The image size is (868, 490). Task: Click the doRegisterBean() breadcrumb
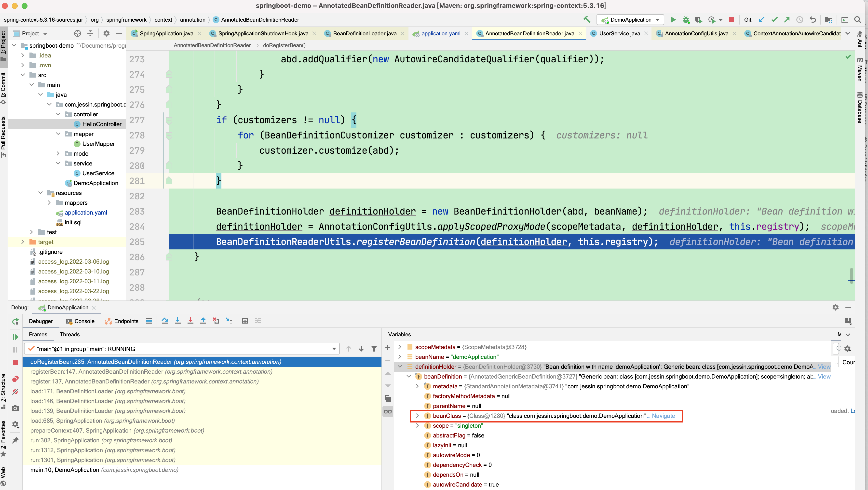(284, 45)
